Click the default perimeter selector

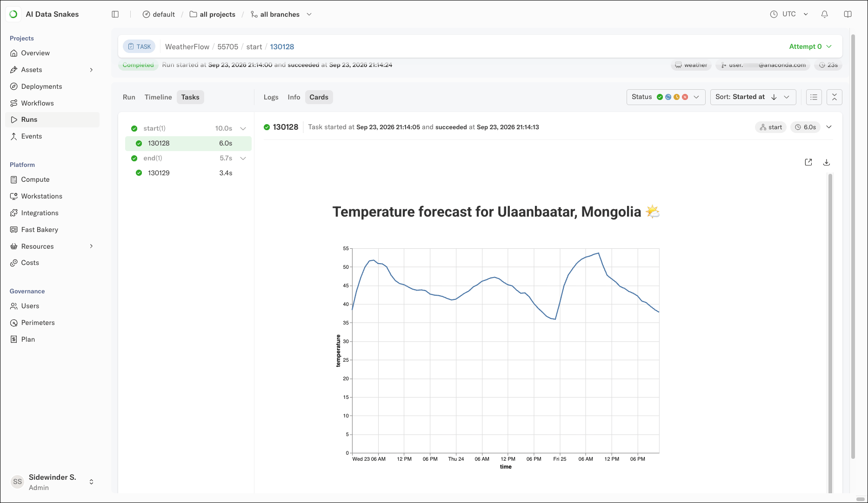pos(159,14)
